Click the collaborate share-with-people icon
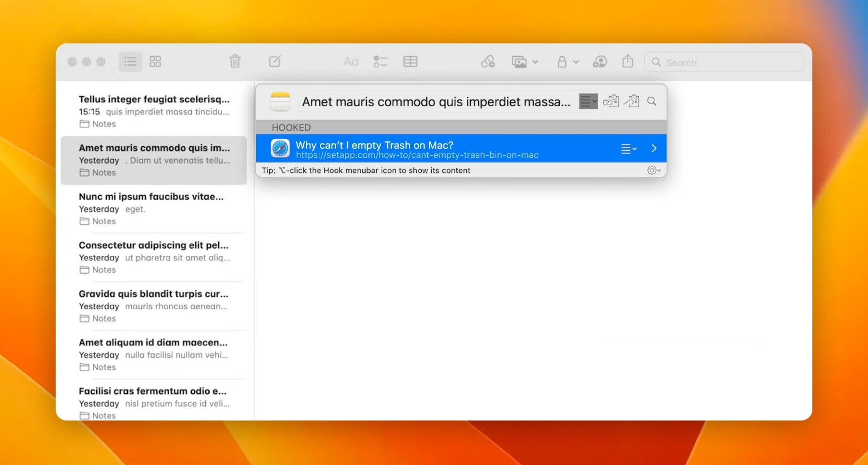The image size is (868, 465). click(x=600, y=62)
